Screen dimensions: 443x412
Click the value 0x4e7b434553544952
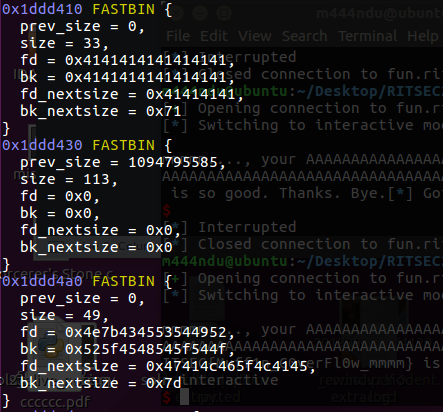146,332
